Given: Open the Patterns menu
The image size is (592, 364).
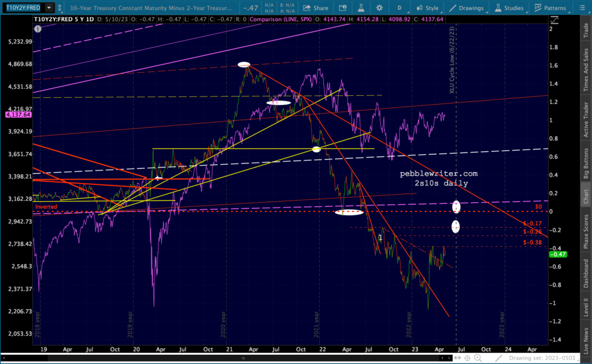Looking at the screenshot, I should tap(550, 8).
